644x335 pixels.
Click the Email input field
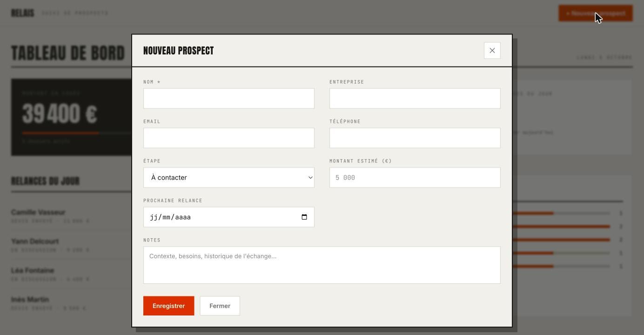coord(229,138)
